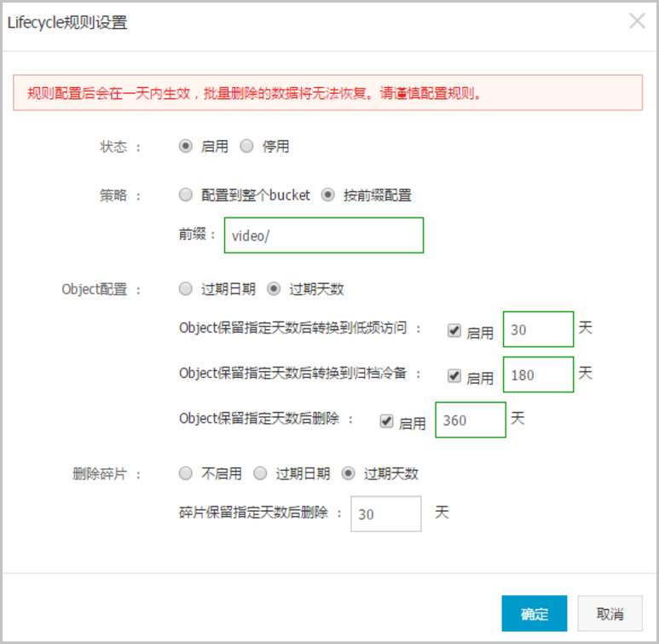Choose 配置到整个bucket strategy option
Screen dimensions: 659x644
click(185, 194)
